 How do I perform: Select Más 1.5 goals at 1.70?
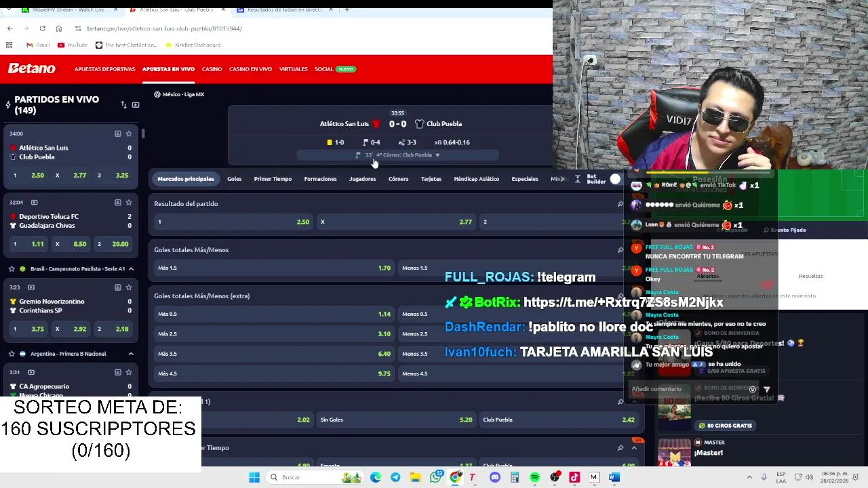274,268
